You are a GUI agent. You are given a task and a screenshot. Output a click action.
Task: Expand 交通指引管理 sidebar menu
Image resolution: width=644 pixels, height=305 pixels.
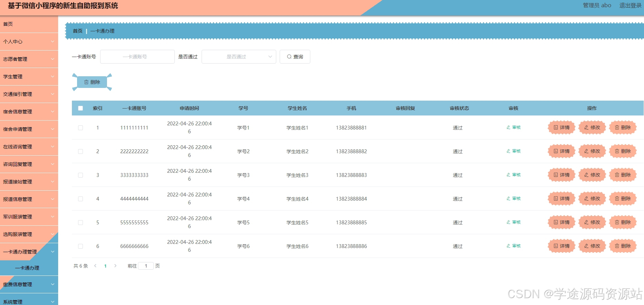29,94
